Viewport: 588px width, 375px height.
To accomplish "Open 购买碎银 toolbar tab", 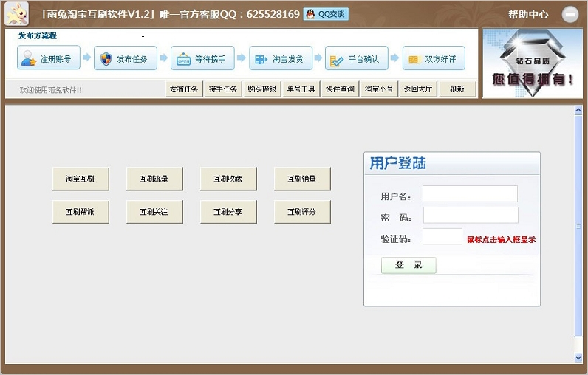I will (x=261, y=89).
